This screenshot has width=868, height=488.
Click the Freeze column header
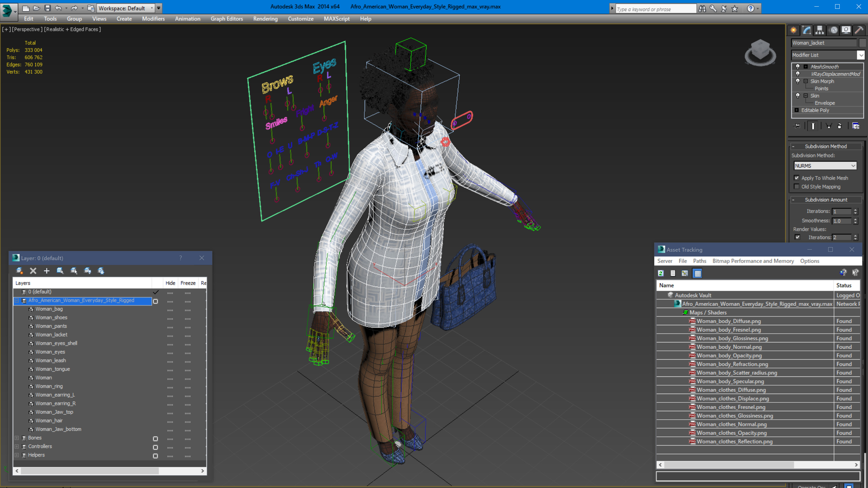click(188, 283)
